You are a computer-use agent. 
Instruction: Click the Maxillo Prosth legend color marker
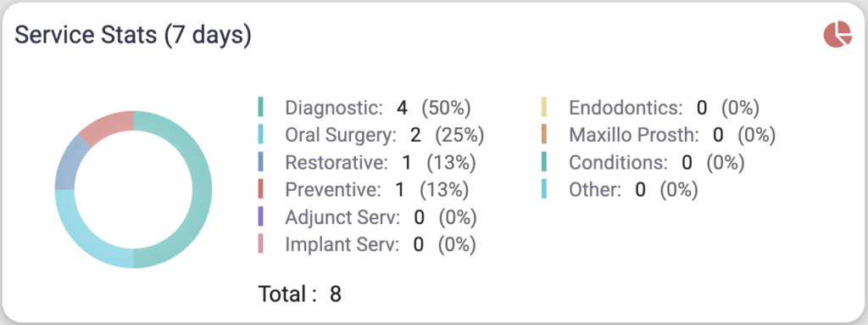(x=544, y=134)
